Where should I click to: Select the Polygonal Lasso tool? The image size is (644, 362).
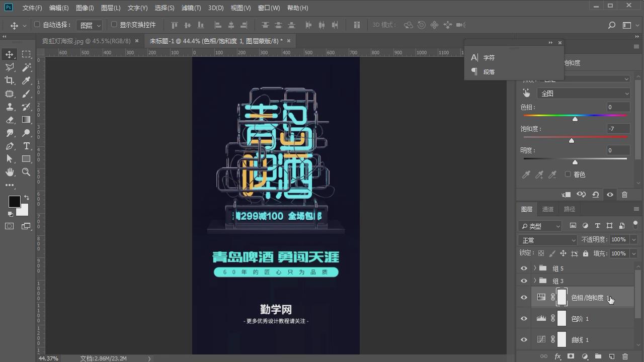(10, 67)
